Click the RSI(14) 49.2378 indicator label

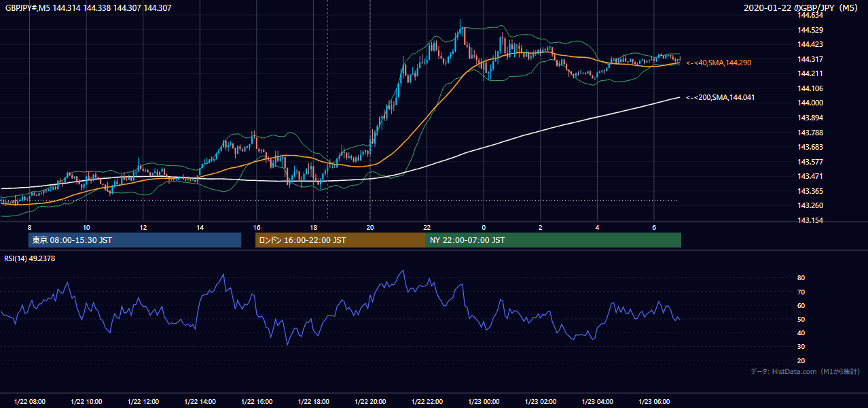click(x=30, y=258)
